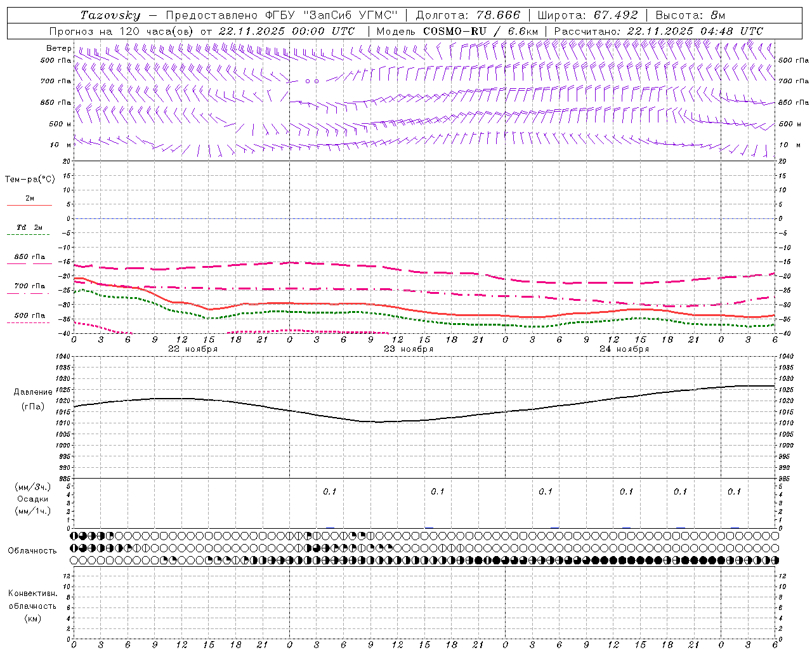Select the "Тем-ра(°C)" temperature panel label

click(x=30, y=180)
